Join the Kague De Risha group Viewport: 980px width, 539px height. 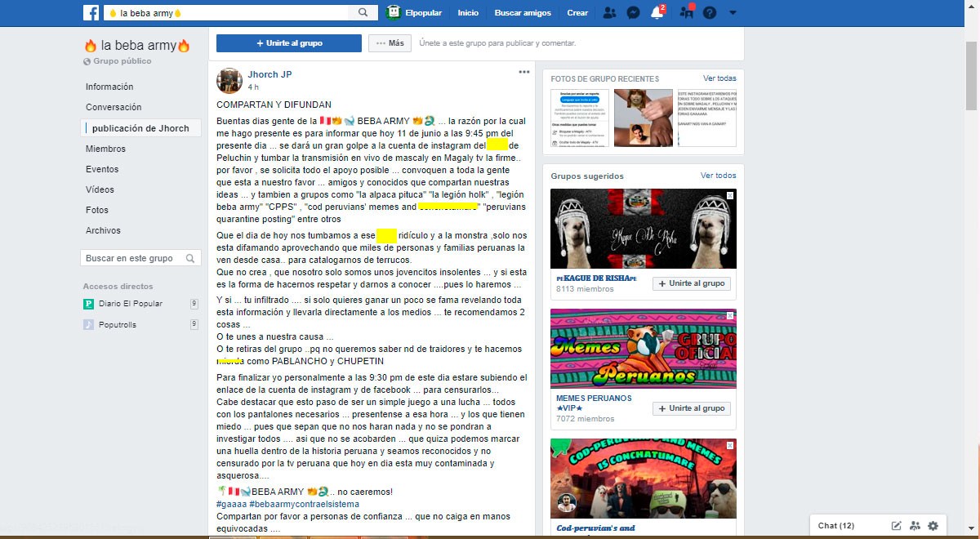click(x=692, y=283)
